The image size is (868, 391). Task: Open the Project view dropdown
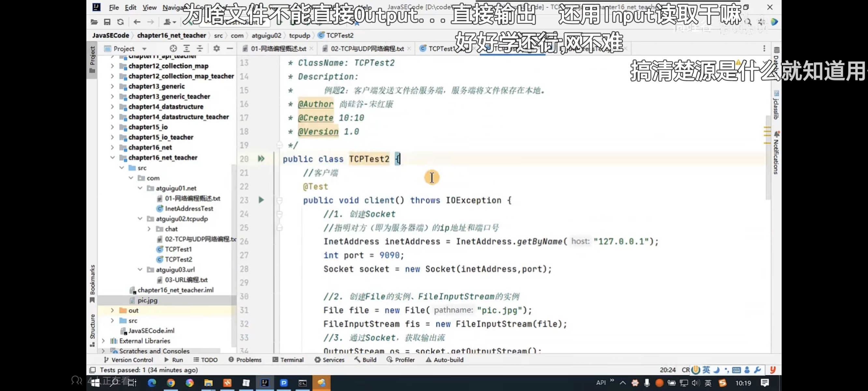tap(145, 49)
